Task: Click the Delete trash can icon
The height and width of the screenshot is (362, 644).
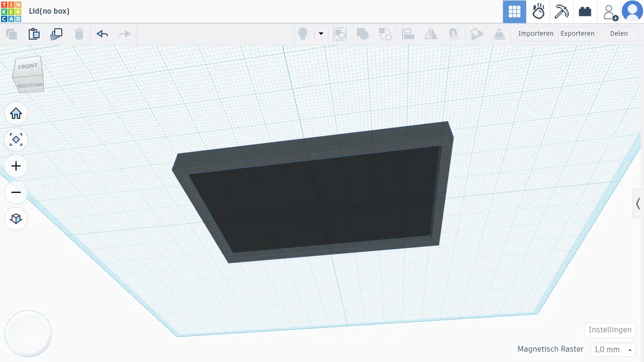Action: point(79,34)
